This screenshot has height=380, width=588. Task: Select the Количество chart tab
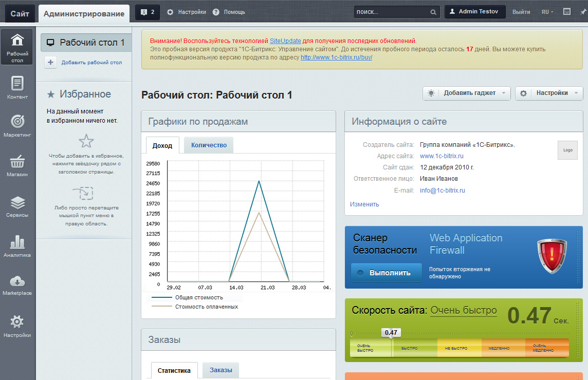(x=209, y=145)
